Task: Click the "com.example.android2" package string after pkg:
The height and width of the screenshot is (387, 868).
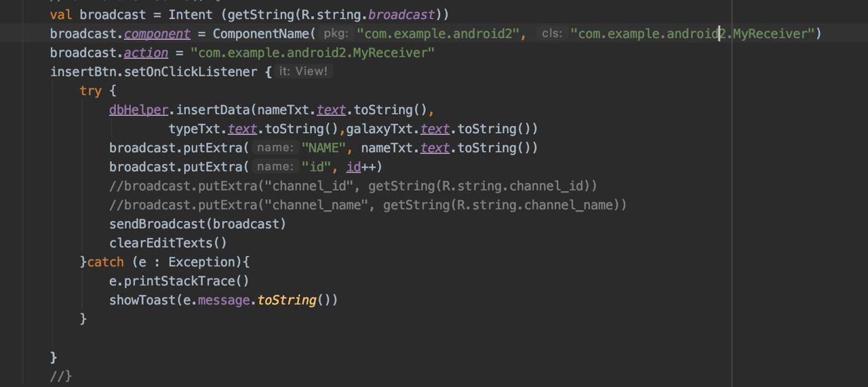Action: pyautogui.click(x=437, y=33)
